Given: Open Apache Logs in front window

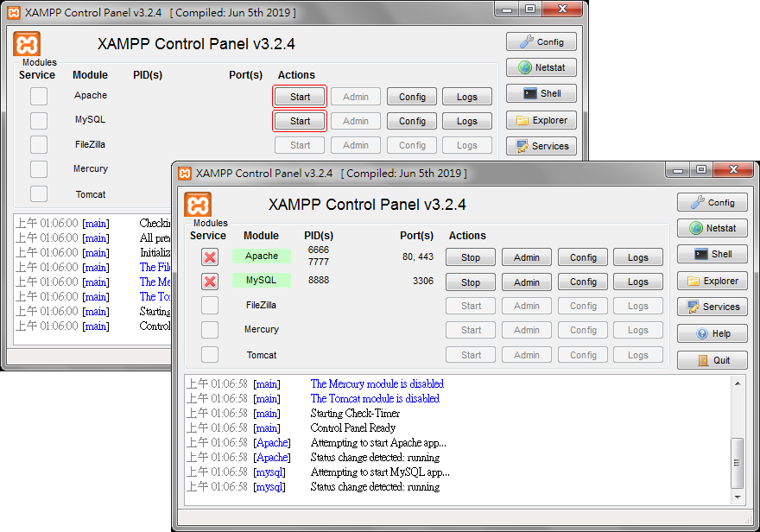Looking at the screenshot, I should pyautogui.click(x=637, y=257).
